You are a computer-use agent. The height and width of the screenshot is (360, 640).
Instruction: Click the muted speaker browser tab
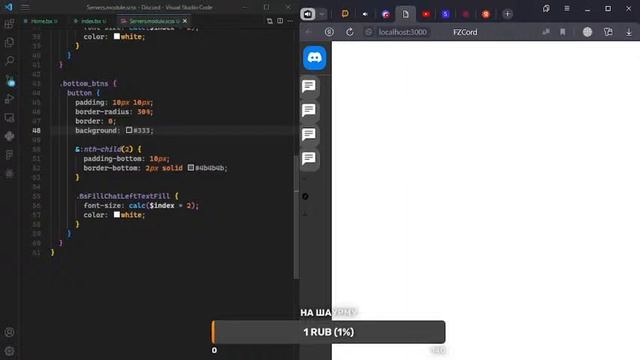(365, 14)
